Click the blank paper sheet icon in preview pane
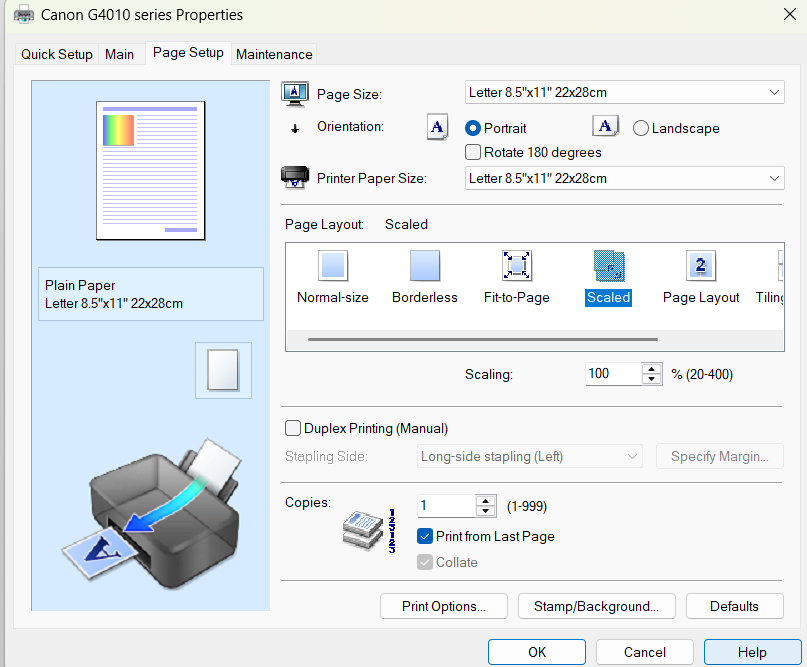 [223, 370]
